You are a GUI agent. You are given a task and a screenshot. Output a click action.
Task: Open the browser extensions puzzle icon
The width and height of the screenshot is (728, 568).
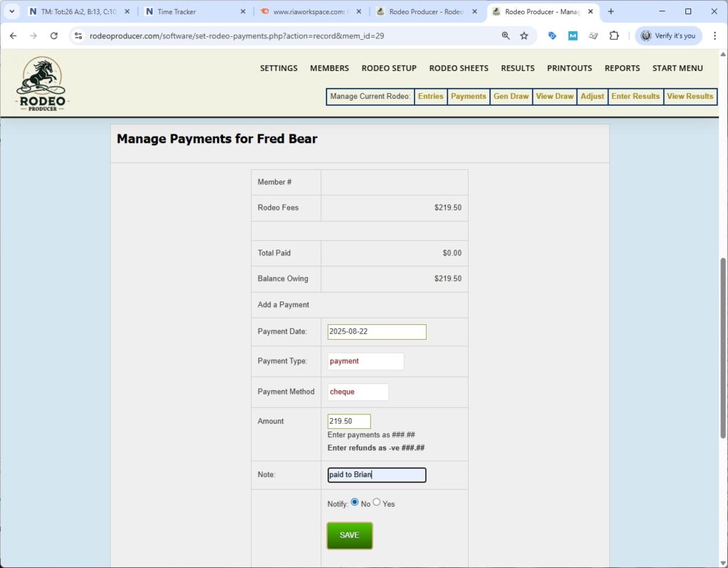tap(614, 35)
